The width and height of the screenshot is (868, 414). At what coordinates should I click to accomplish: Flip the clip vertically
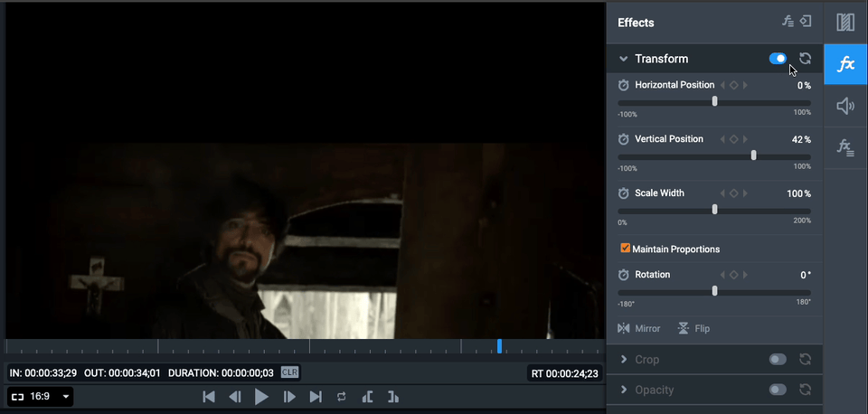pos(693,329)
